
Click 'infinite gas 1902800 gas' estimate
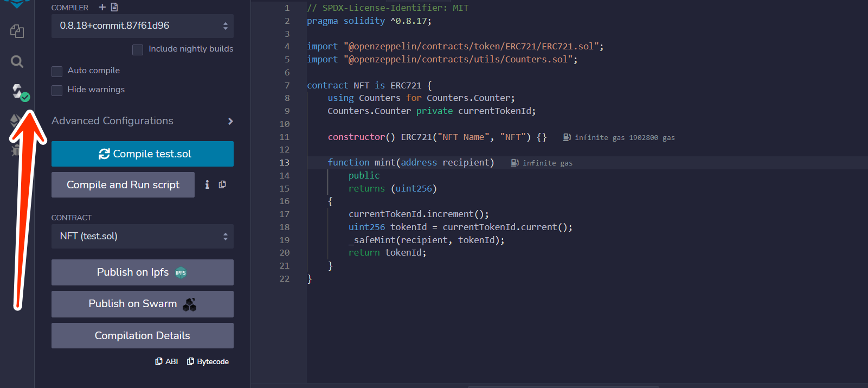(625, 138)
